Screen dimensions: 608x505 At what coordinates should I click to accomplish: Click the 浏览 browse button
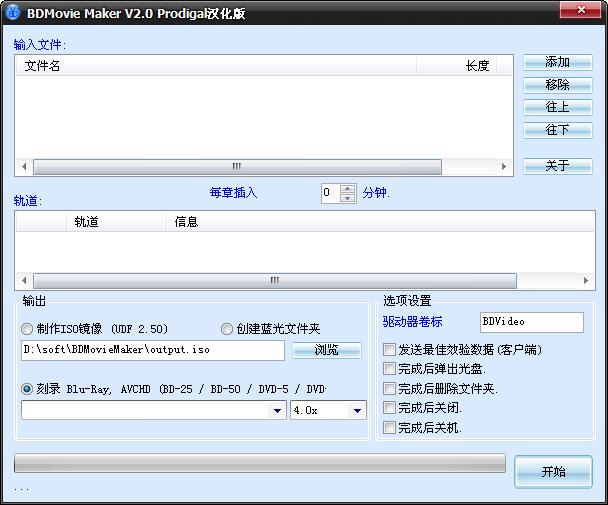(x=326, y=350)
